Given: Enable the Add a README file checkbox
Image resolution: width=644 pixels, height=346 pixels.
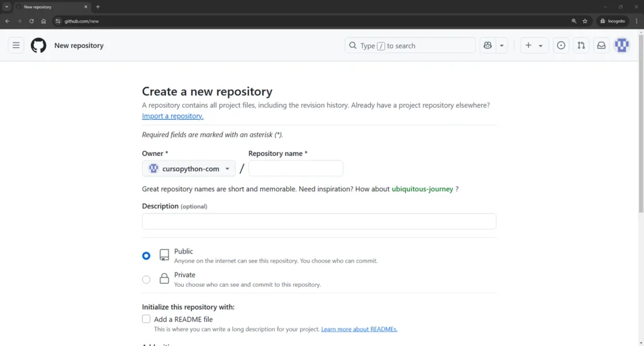Looking at the screenshot, I should [x=147, y=319].
